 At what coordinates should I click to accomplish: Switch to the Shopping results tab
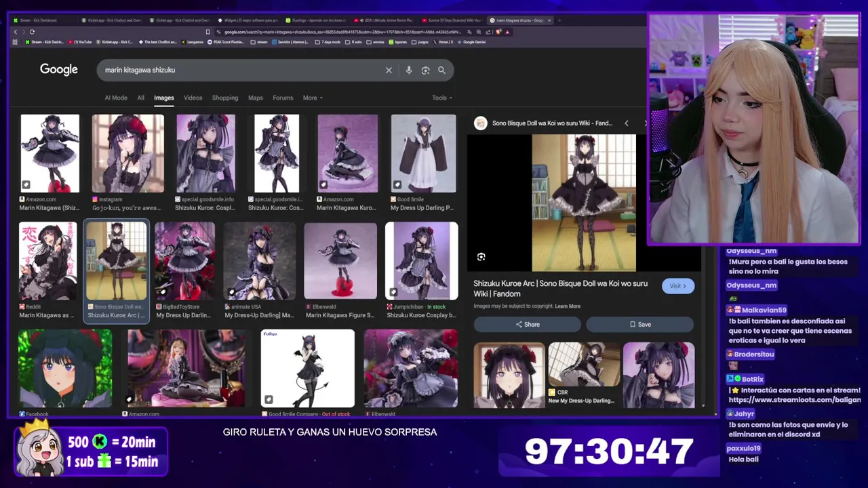(x=225, y=98)
